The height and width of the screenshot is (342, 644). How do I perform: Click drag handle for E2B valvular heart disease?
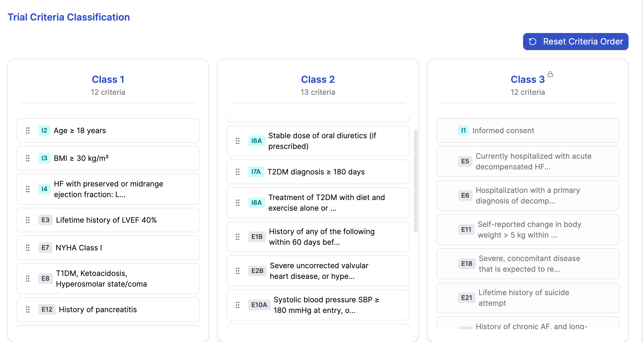click(238, 271)
